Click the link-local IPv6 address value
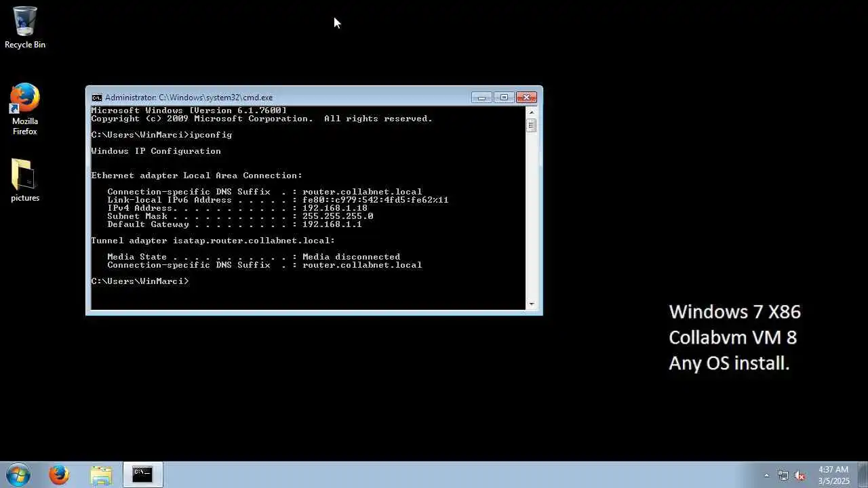The height and width of the screenshot is (488, 868). [376, 200]
